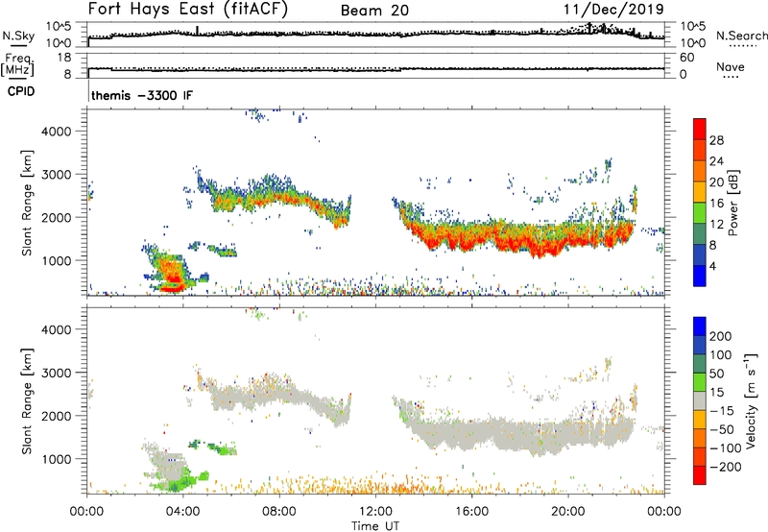This screenshot has width=768, height=532.
Task: Click the "Nave" legend label
Action: tap(731, 66)
